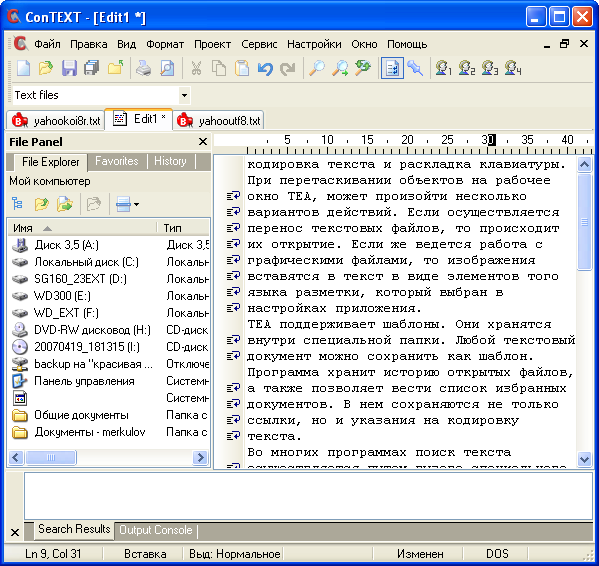599x566 pixels.
Task: Open the Правка menu
Action: [x=89, y=44]
